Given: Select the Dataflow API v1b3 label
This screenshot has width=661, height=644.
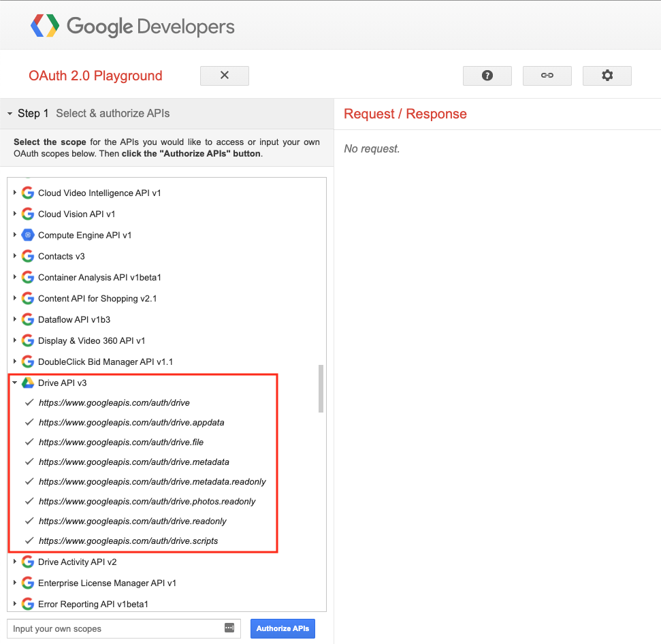Looking at the screenshot, I should [x=74, y=319].
